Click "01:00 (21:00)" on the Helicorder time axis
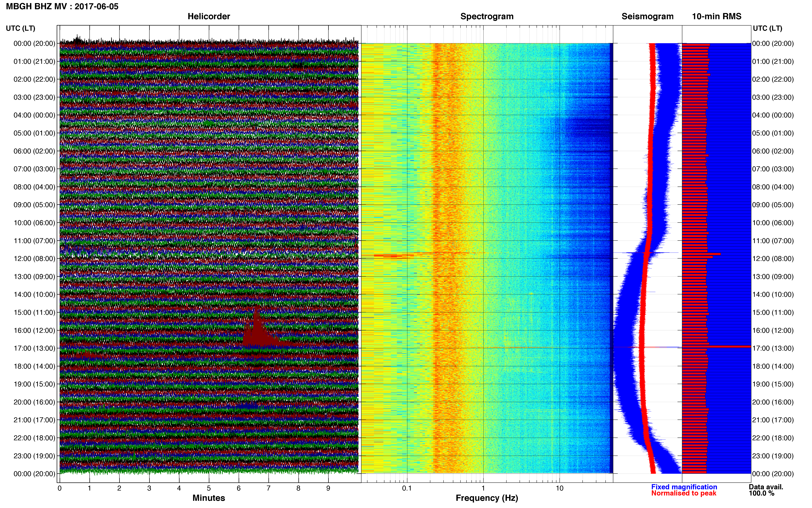Image resolution: width=812 pixels, height=508 pixels. tap(34, 62)
